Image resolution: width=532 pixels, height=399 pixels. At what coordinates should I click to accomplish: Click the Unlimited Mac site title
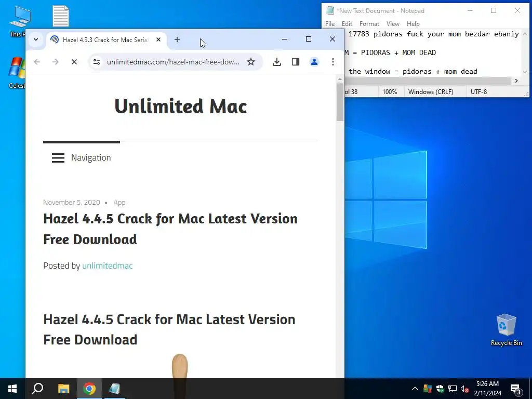(x=180, y=106)
